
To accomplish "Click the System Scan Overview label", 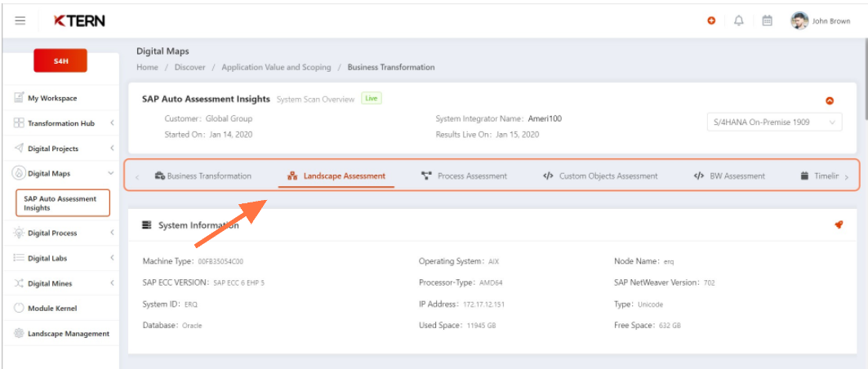I will tap(315, 100).
